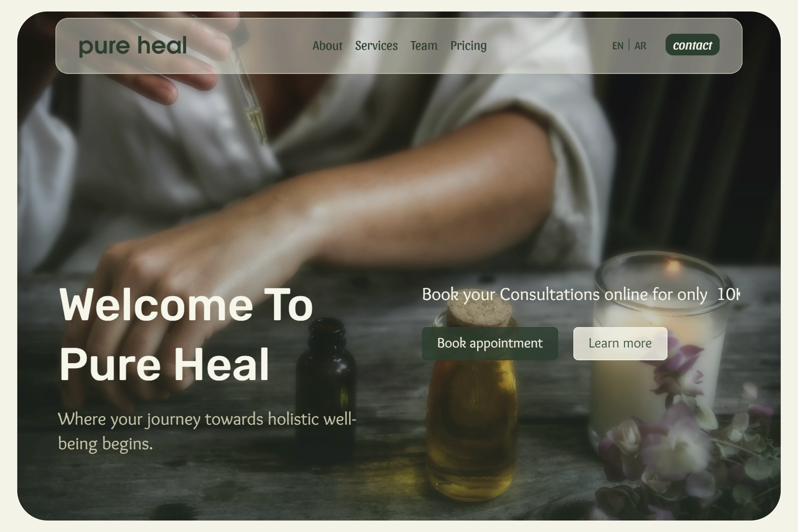Click the Book appointment button
The image size is (798, 532).
[x=490, y=343]
